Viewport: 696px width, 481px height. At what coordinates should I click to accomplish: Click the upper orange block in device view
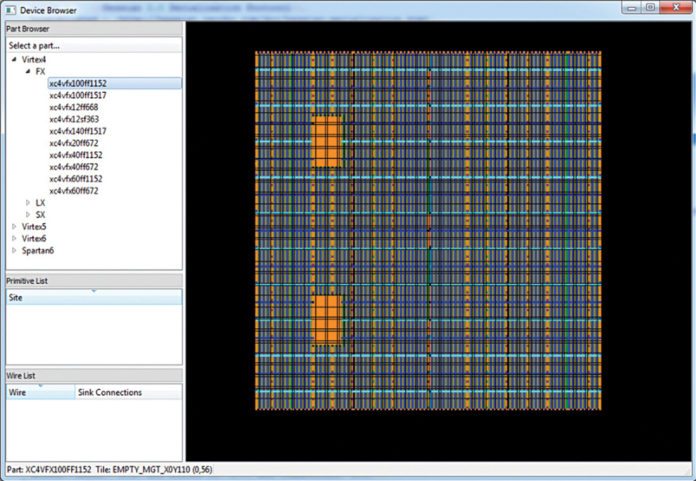[326, 142]
